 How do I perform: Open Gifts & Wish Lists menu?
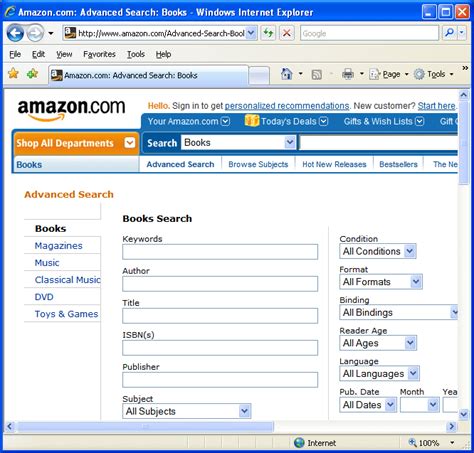tap(384, 121)
